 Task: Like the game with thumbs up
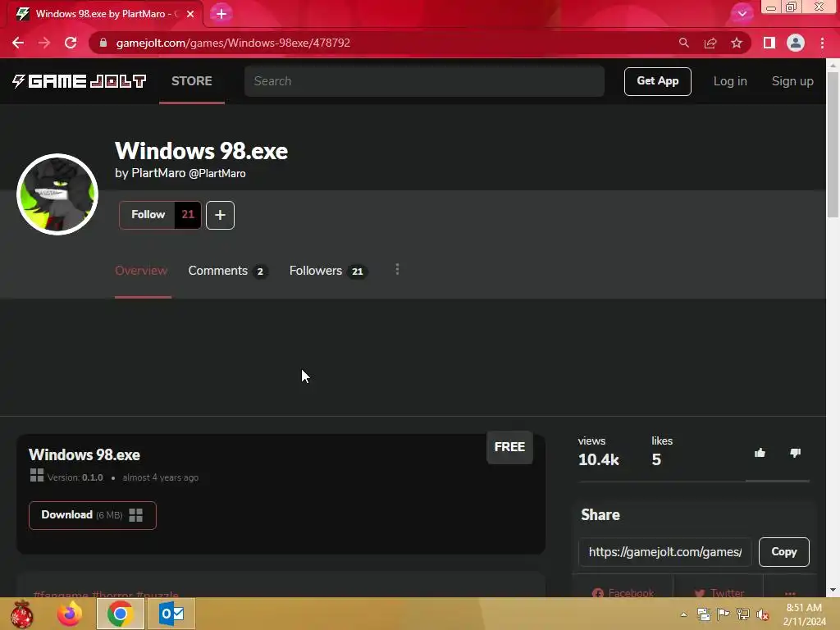click(x=760, y=453)
